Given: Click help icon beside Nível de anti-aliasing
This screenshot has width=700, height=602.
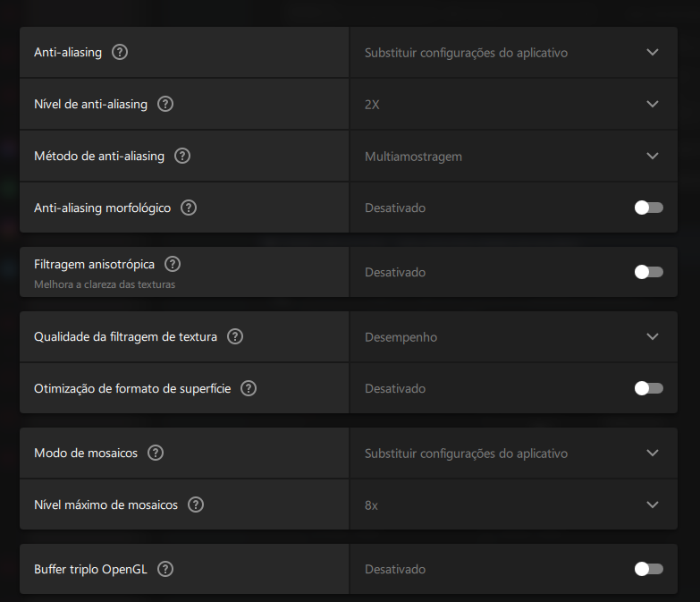Looking at the screenshot, I should [x=165, y=104].
